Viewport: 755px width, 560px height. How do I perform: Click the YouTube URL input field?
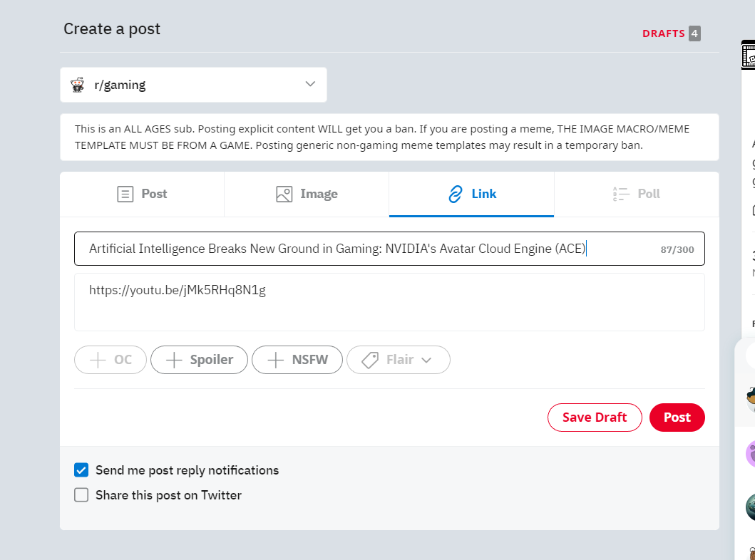[x=389, y=302]
